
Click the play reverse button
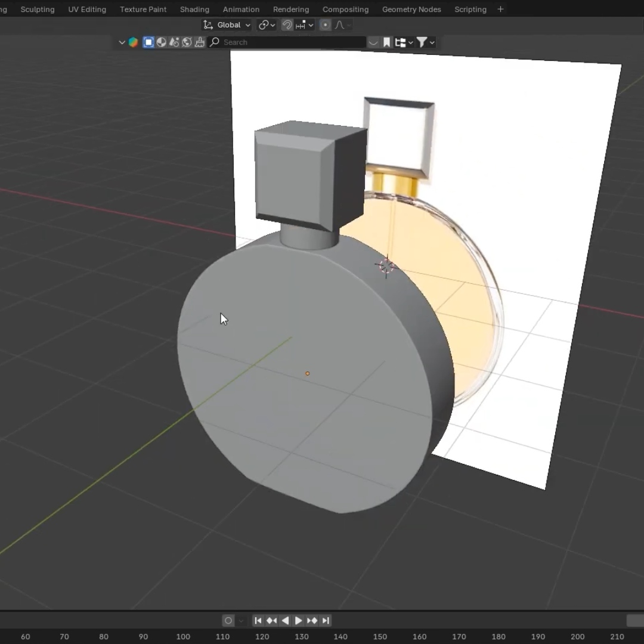pos(285,621)
